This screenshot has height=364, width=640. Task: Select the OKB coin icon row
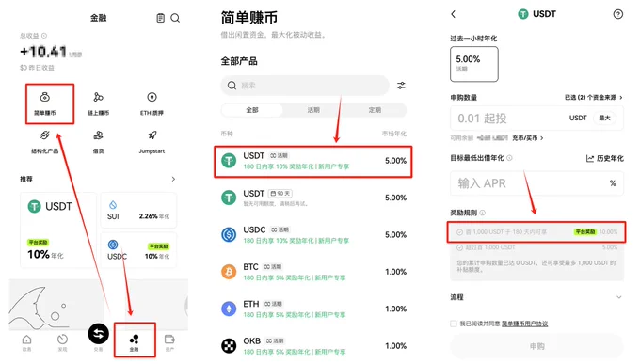313,346
